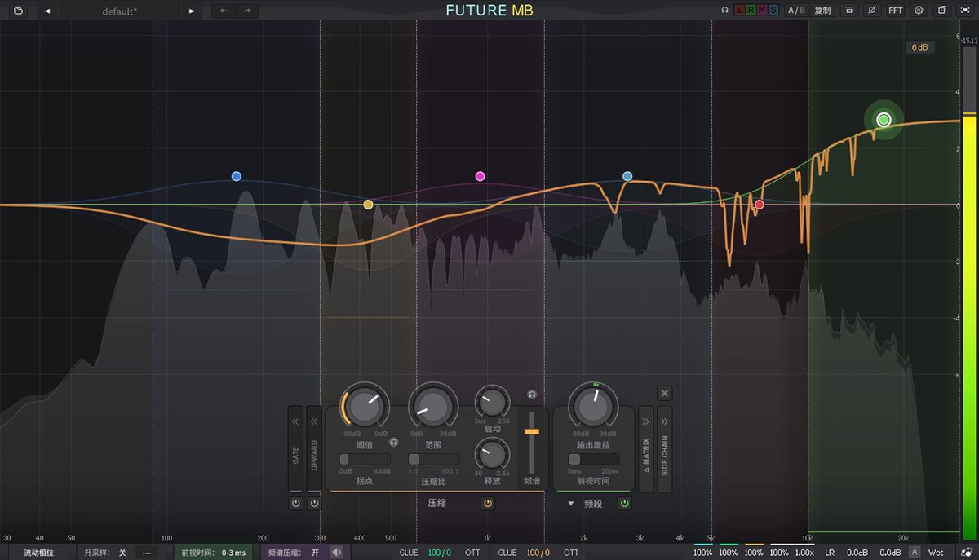Click the 压缩比 ratio slider
Screen dimensions: 979x560
pos(432,460)
